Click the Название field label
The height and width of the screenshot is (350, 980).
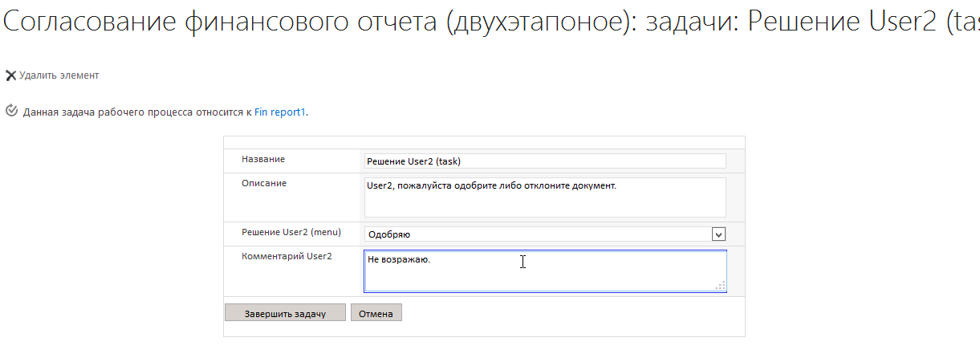[263, 160]
